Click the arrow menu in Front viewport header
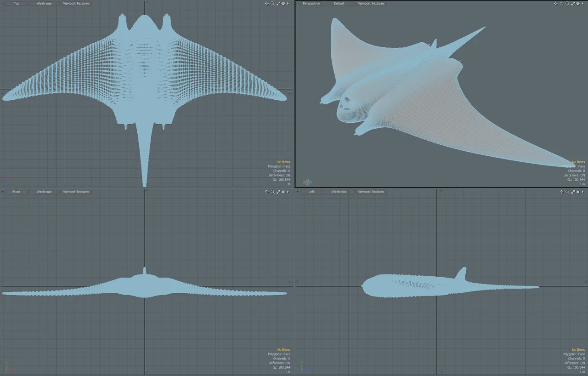 [x=288, y=192]
